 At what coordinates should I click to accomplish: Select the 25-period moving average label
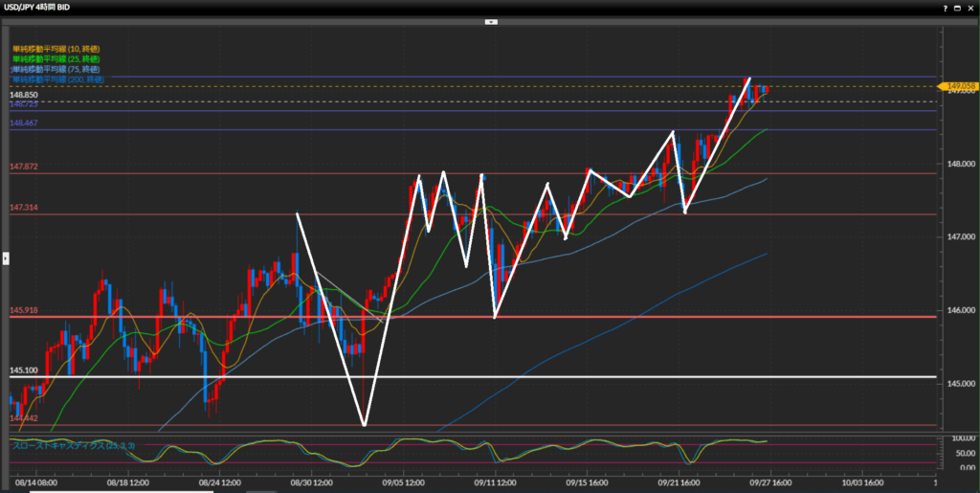56,58
